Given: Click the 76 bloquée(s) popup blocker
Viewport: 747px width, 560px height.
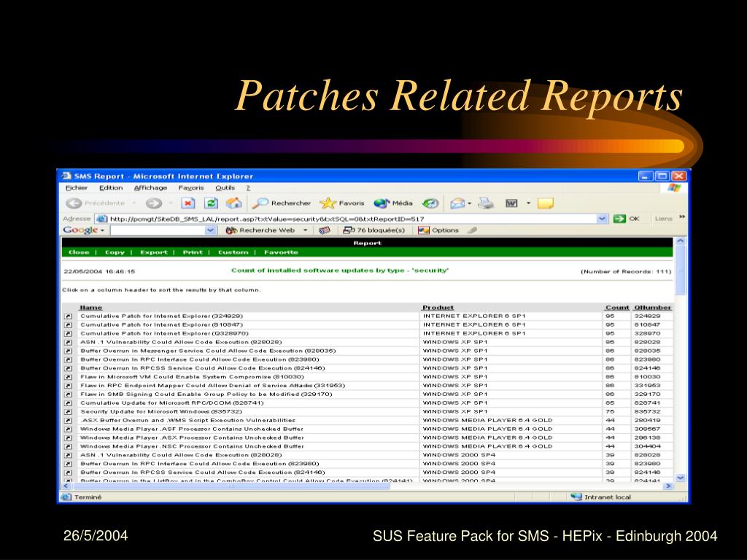Looking at the screenshot, I should point(374,230).
